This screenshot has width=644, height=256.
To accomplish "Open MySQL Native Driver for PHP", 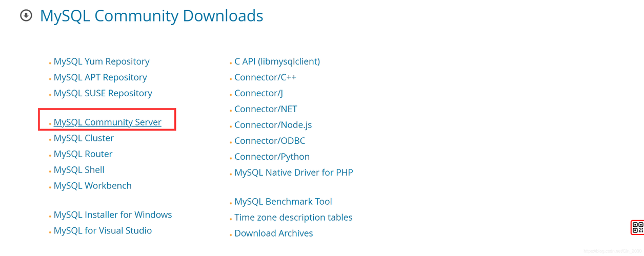I will point(293,173).
